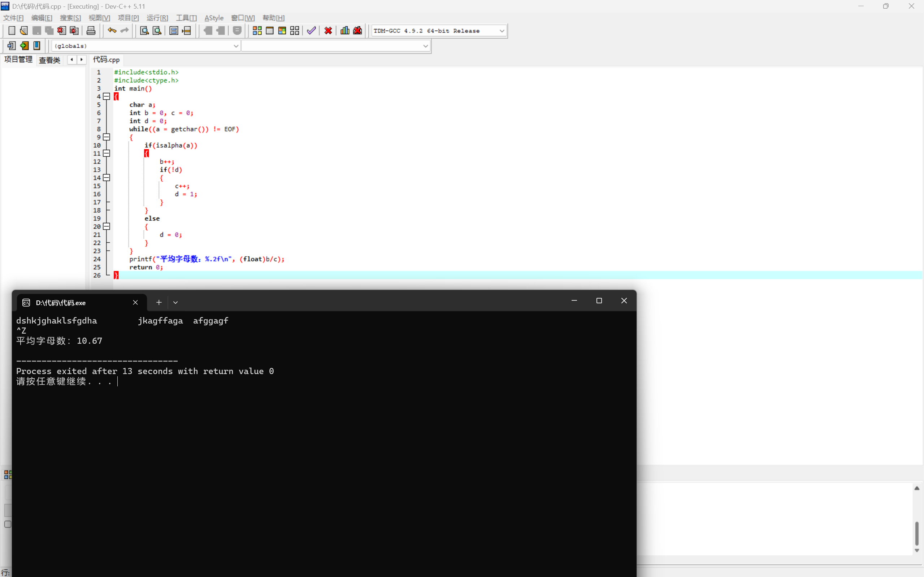Open the 代码.cpp editor tab
This screenshot has width=924, height=577.
(x=107, y=60)
